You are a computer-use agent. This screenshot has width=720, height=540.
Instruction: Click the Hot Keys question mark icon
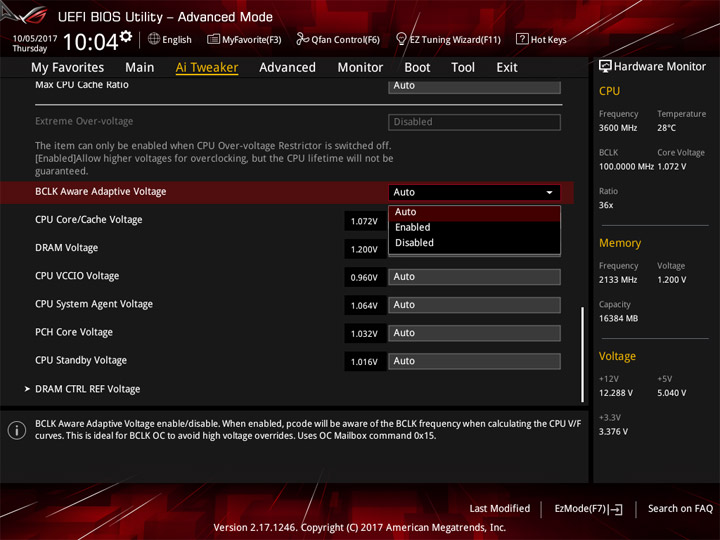pyautogui.click(x=522, y=39)
